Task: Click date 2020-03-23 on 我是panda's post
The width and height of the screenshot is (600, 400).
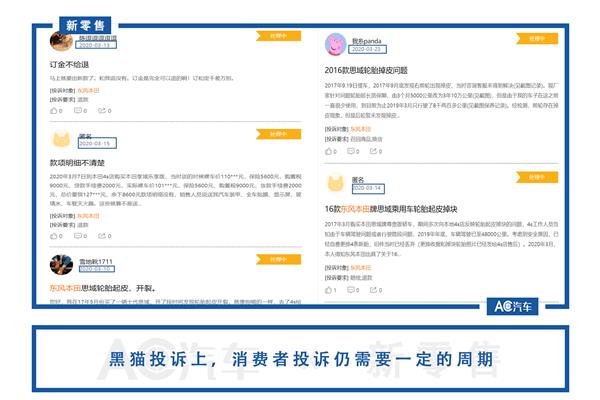Action: coord(367,49)
